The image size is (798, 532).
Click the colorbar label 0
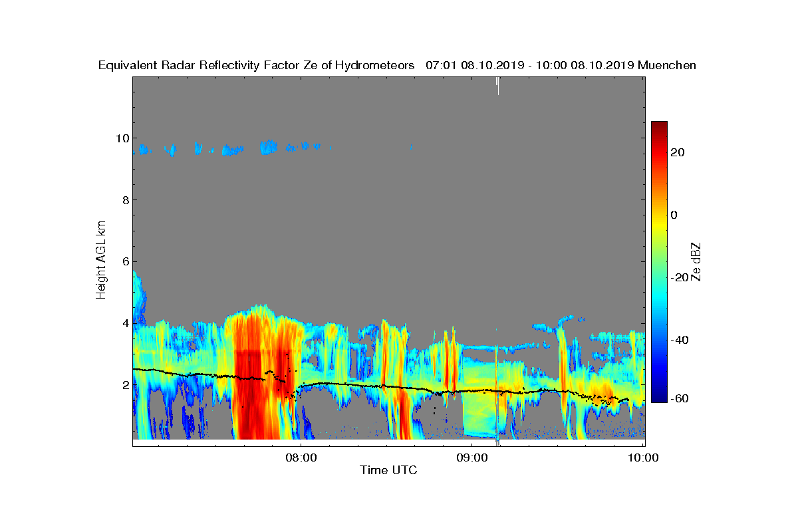pos(674,215)
